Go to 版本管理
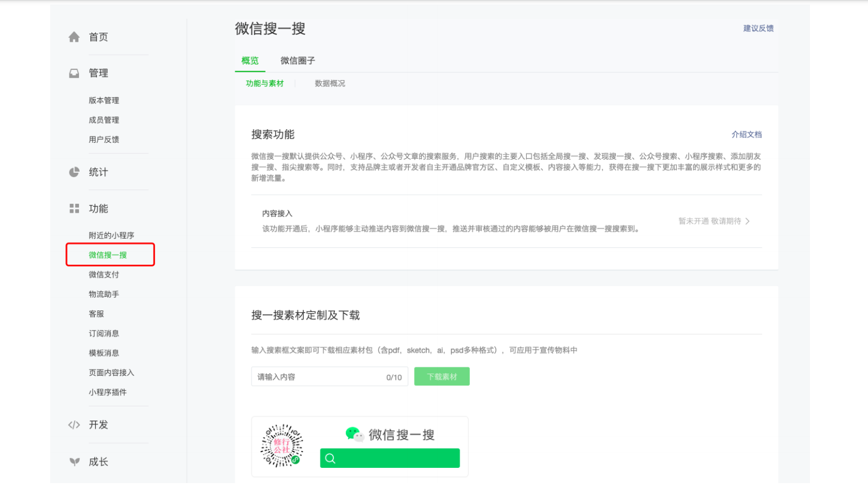Screen dimensions: 868x500 (104, 100)
